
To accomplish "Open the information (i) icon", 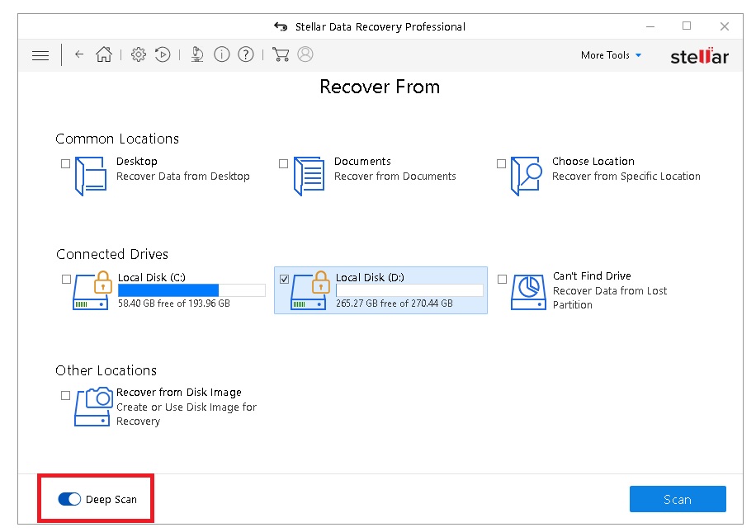I will 222,54.
